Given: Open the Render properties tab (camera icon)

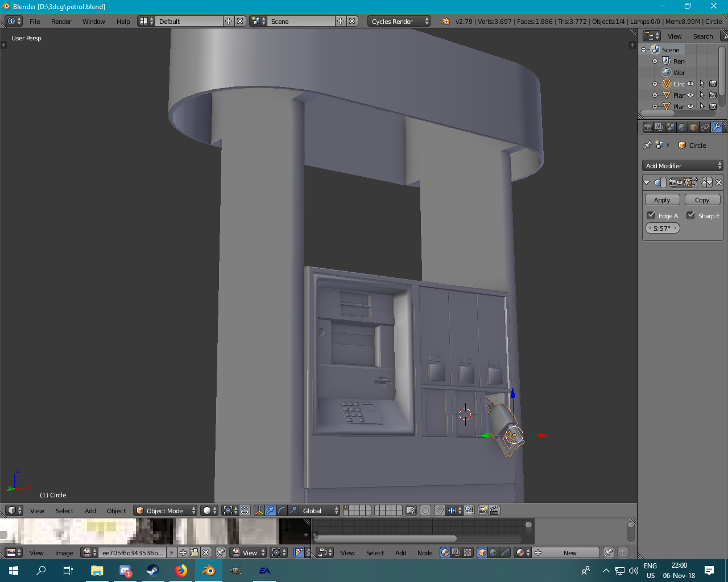Looking at the screenshot, I should tap(648, 127).
